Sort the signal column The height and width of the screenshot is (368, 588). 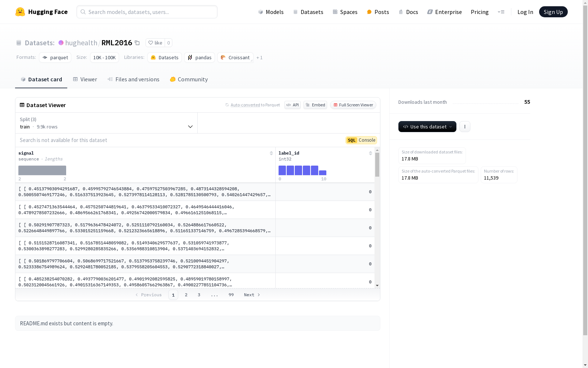[271, 153]
